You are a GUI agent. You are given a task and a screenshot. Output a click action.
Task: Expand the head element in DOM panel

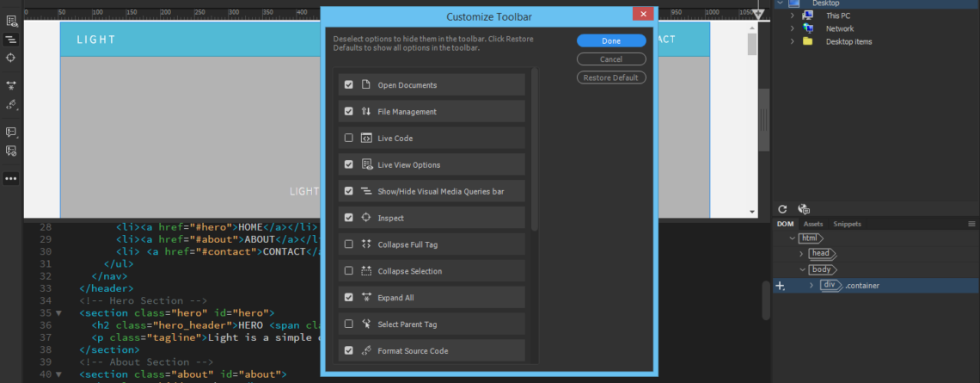click(x=801, y=254)
